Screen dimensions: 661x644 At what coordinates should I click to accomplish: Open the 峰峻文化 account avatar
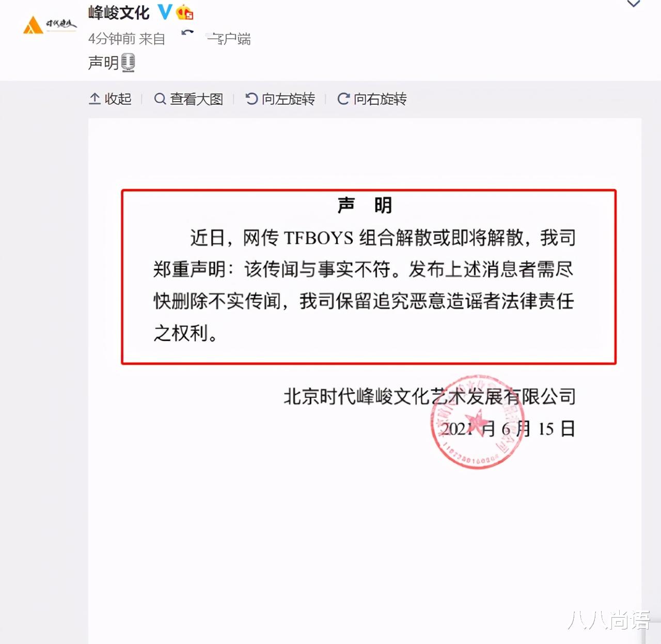tap(50, 24)
